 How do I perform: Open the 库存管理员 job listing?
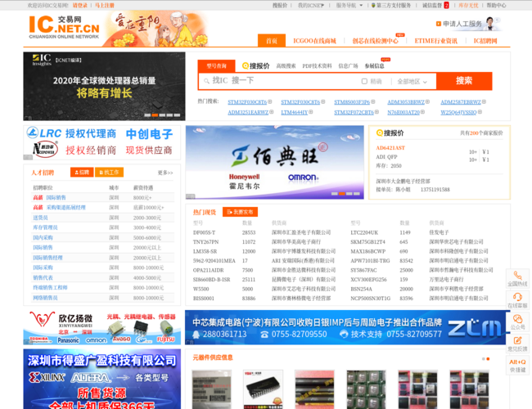click(45, 227)
